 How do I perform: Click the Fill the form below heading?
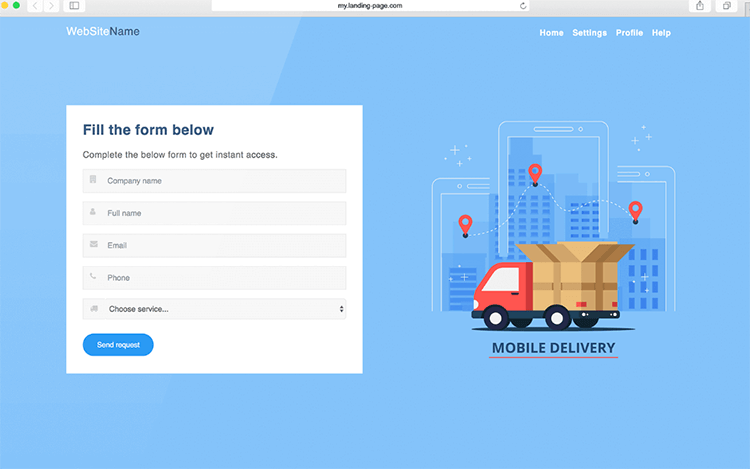coord(148,130)
